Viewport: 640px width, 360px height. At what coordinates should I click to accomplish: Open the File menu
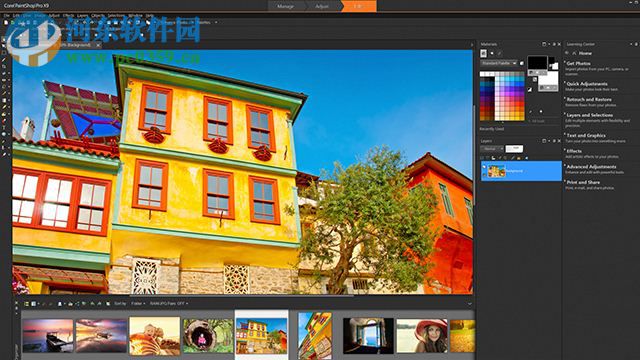7,16
